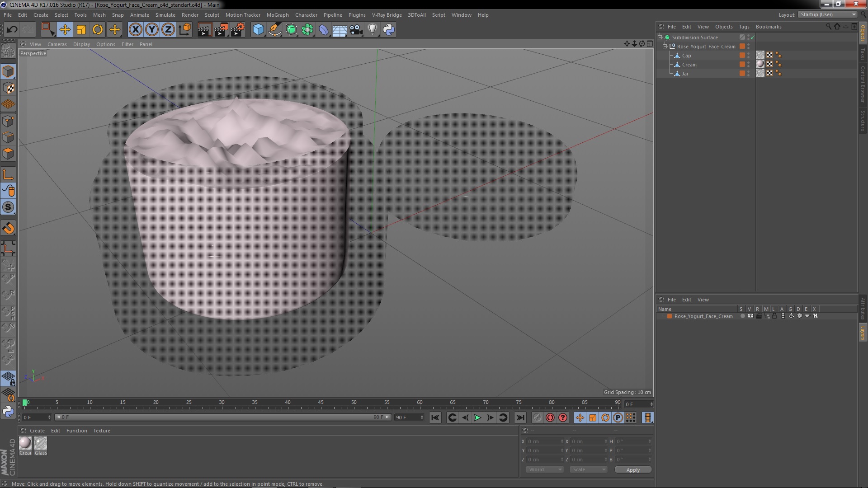Open the Python script icon in toolbar
The image size is (868, 488).
click(389, 30)
